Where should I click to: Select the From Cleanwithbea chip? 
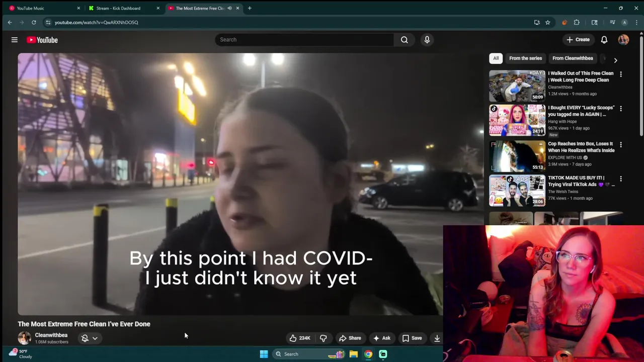[573, 58]
